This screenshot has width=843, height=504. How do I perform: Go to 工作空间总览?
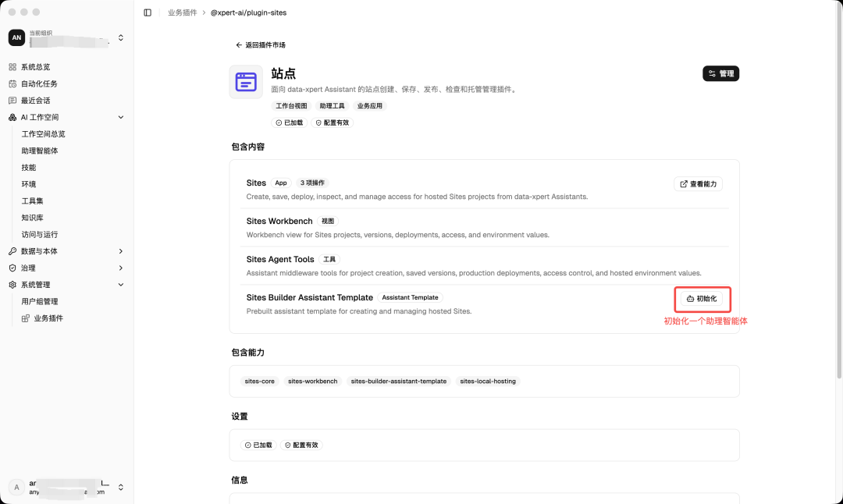click(43, 133)
